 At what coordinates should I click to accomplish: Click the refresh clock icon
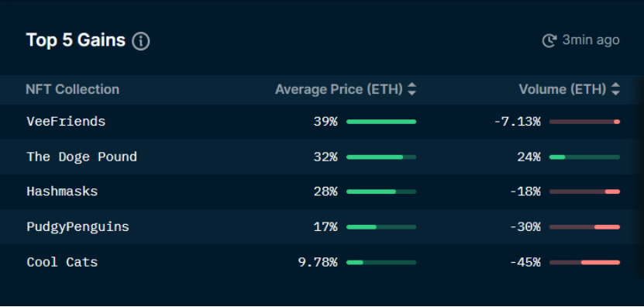(549, 40)
